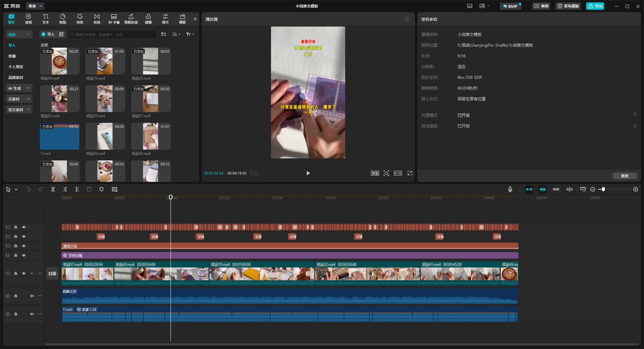Switch to the 文本 (text) tab

click(x=46, y=19)
